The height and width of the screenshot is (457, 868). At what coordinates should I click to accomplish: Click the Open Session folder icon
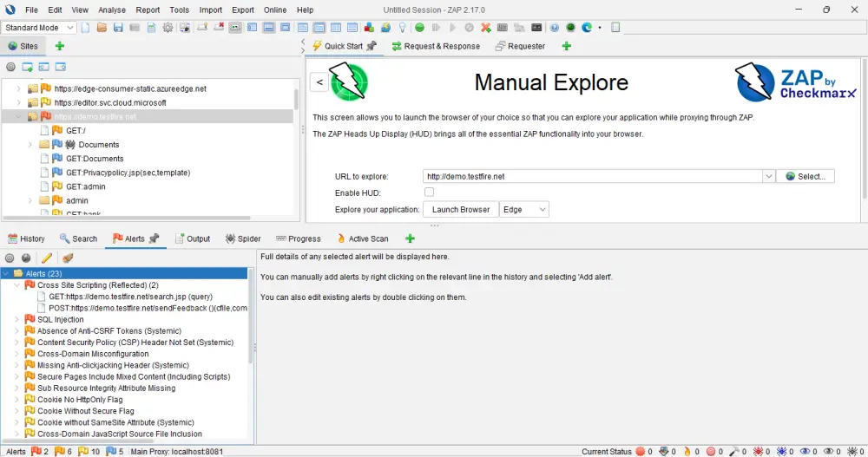tap(102, 28)
